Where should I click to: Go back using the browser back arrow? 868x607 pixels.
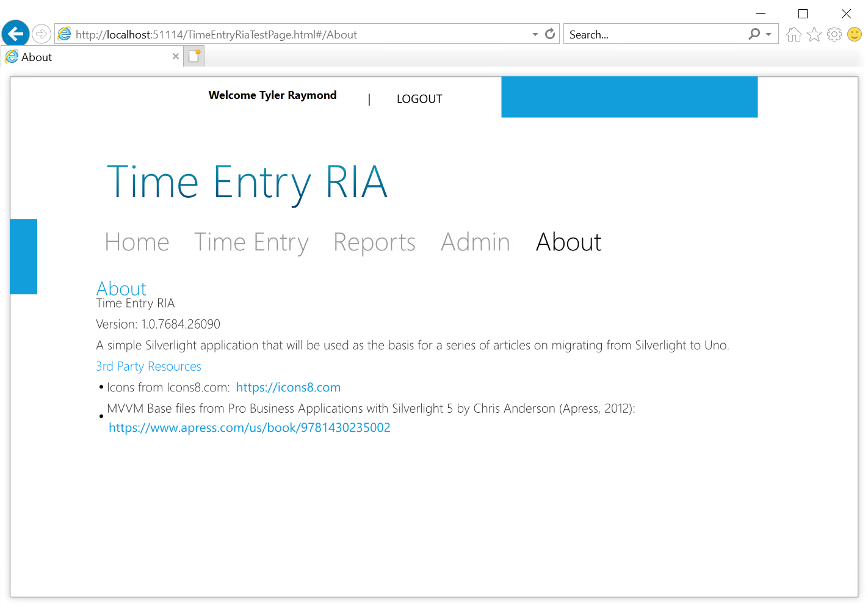[15, 34]
